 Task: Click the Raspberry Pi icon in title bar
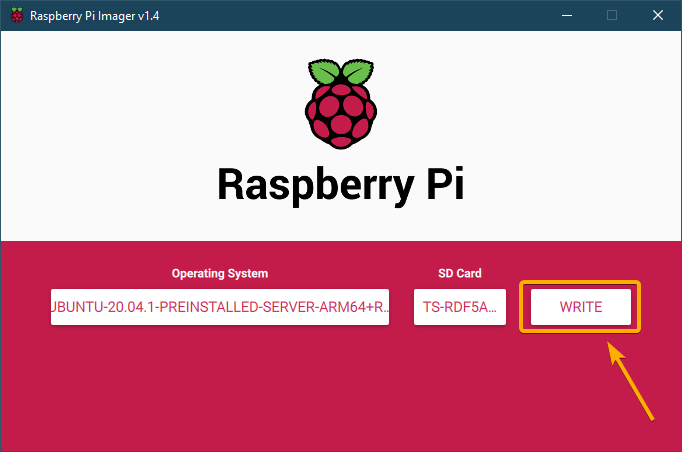(x=17, y=15)
